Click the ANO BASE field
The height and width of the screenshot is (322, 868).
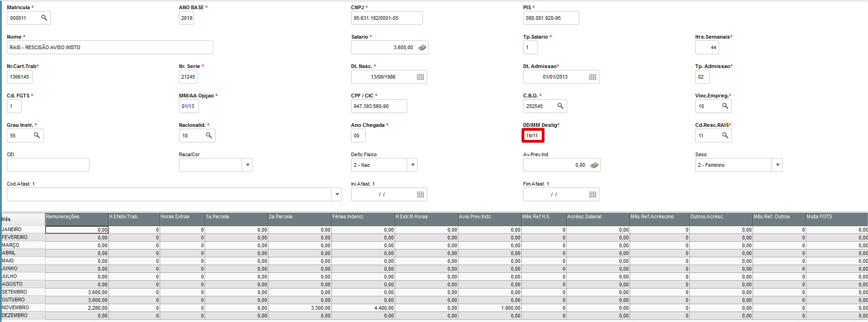coord(186,18)
